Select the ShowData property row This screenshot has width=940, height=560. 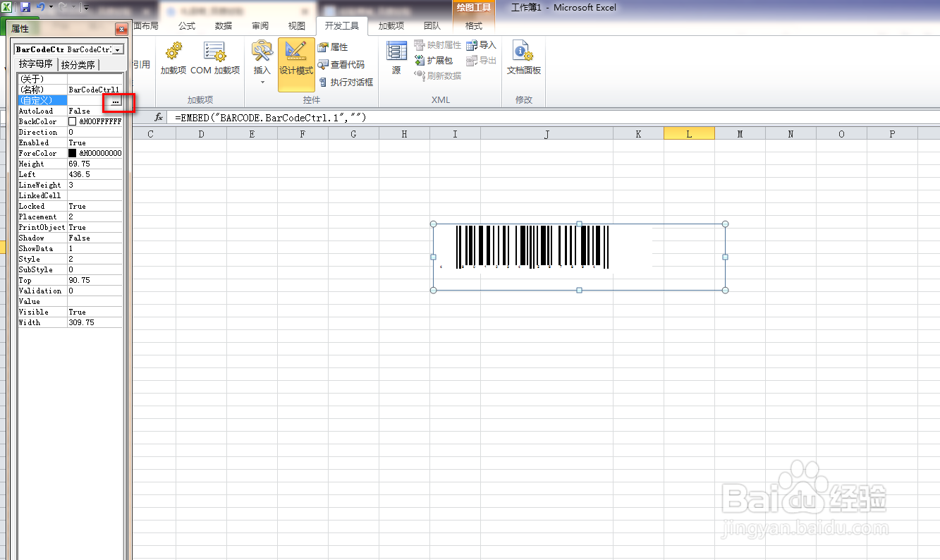(71, 248)
